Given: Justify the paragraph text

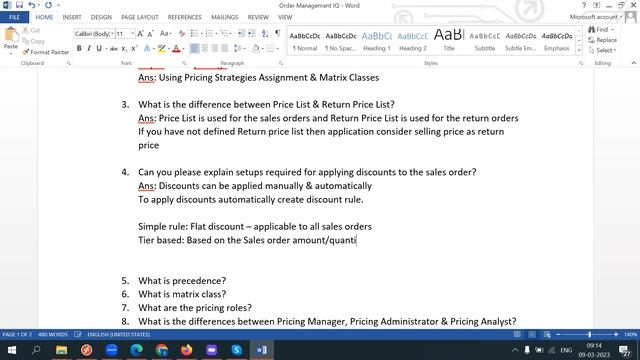Looking at the screenshot, I should 224,49.
